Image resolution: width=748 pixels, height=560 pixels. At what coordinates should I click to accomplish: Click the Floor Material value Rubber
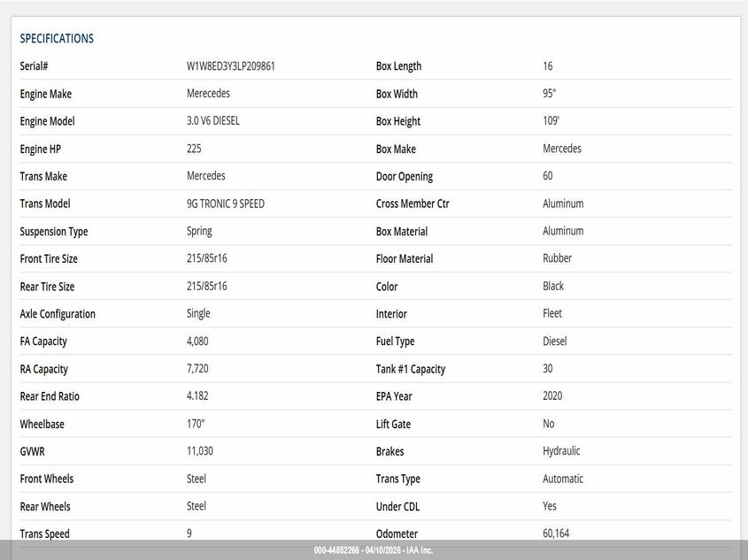point(557,258)
